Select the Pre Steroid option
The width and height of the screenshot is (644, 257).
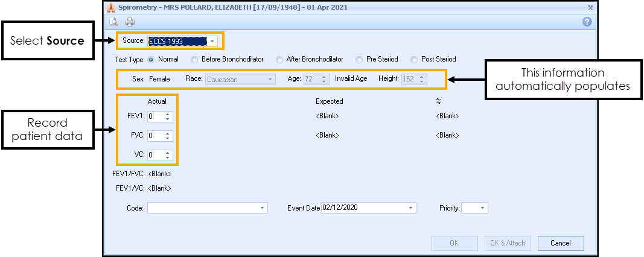(x=359, y=60)
